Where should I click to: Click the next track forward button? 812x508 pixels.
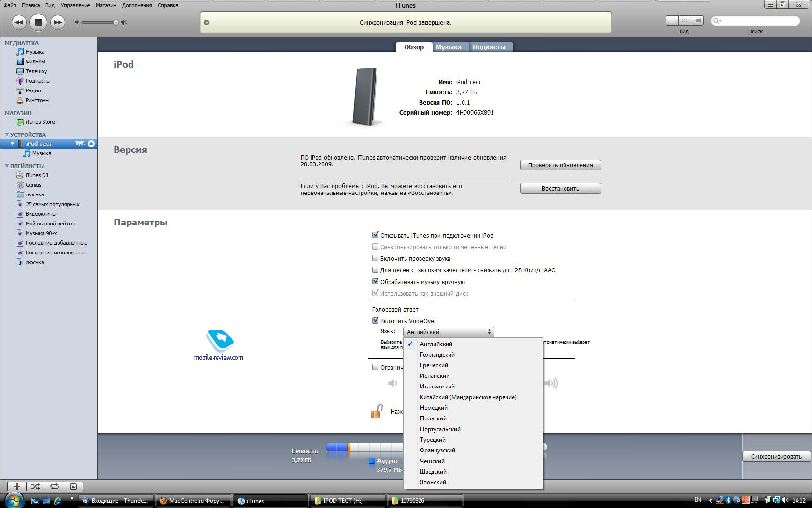point(58,22)
